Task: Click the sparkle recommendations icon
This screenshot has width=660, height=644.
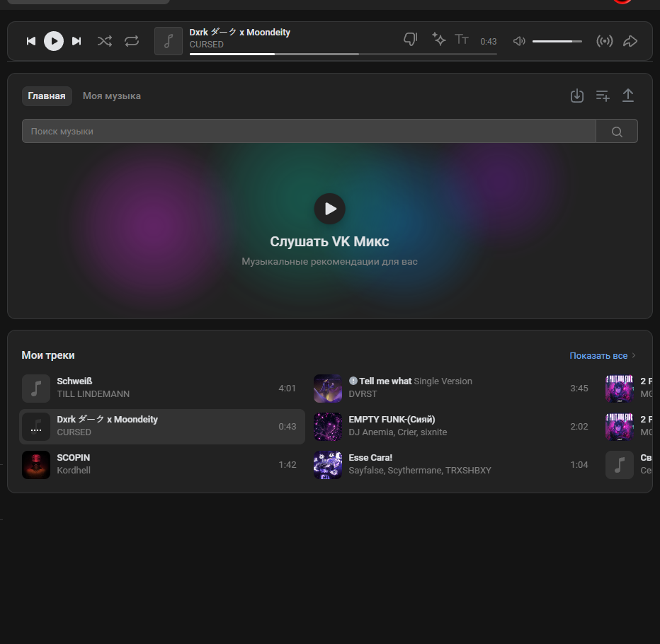Action: tap(438, 40)
